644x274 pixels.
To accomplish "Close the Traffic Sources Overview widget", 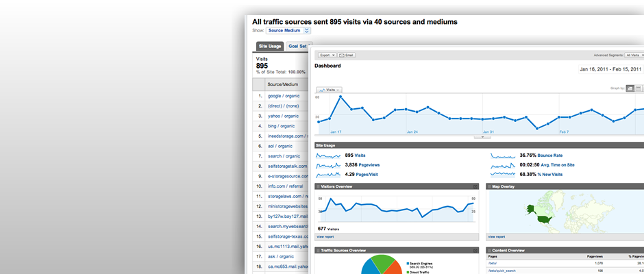I will pos(475,250).
